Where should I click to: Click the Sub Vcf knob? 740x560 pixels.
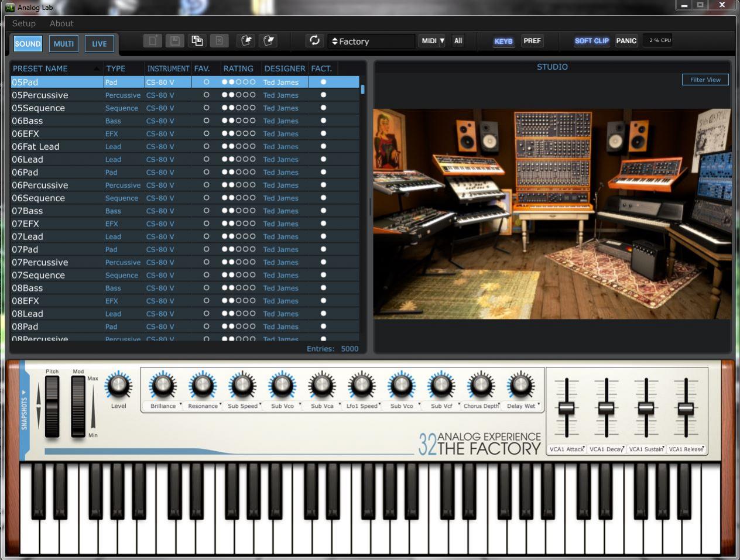click(441, 386)
